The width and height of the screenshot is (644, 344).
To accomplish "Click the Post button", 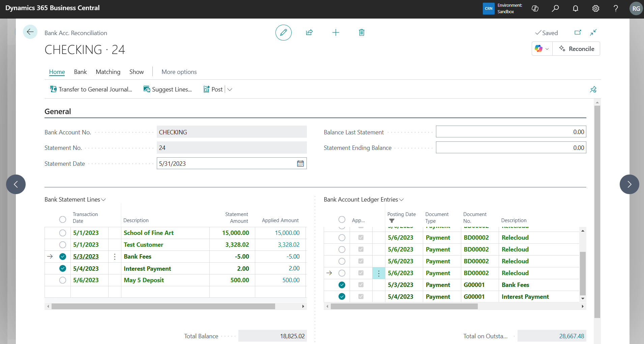I will (213, 89).
